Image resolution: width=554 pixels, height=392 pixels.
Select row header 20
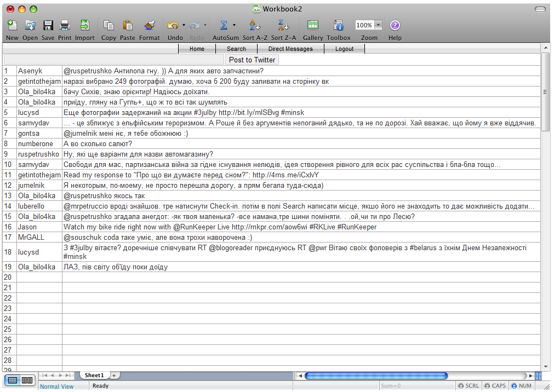coord(9,277)
